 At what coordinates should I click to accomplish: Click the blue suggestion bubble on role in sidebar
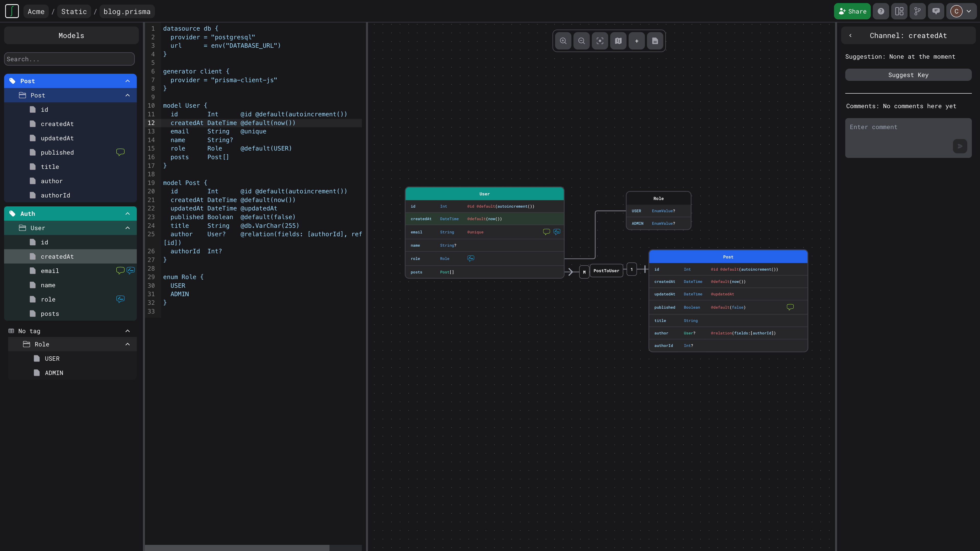coord(120,299)
